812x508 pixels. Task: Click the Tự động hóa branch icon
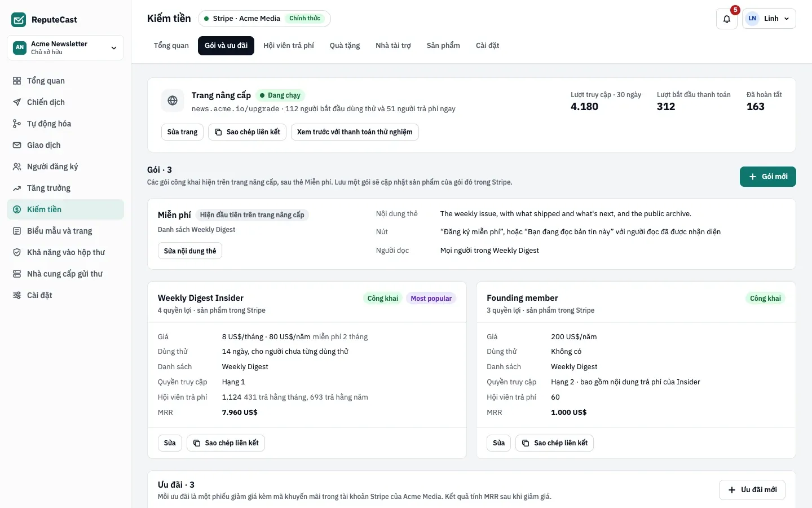click(x=17, y=124)
